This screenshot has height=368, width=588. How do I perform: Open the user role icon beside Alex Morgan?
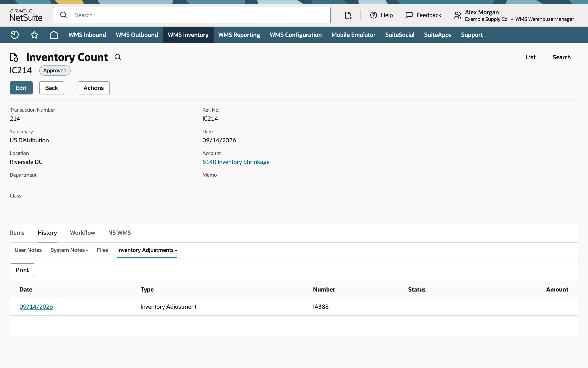458,15
